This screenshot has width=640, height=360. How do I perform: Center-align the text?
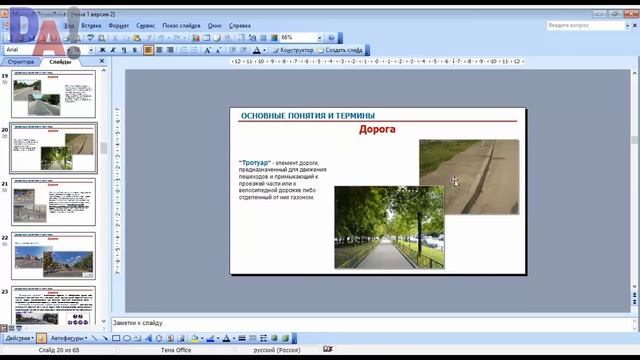pos(159,50)
